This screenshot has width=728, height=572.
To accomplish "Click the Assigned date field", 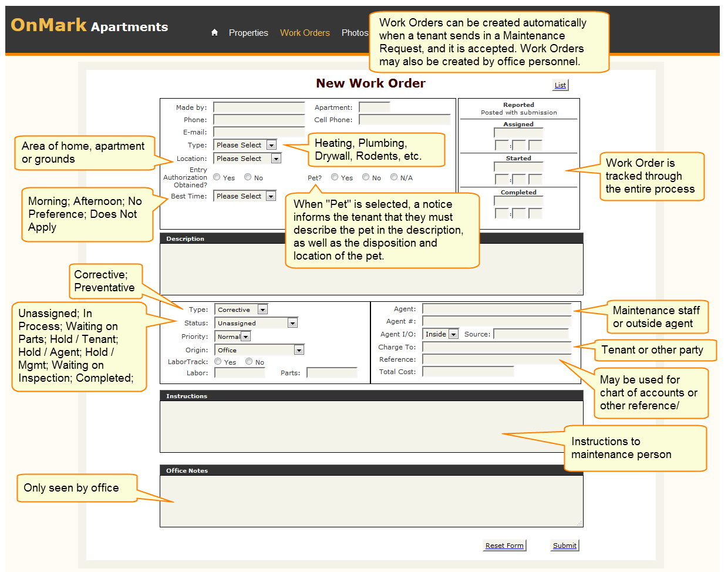I will pyautogui.click(x=518, y=133).
